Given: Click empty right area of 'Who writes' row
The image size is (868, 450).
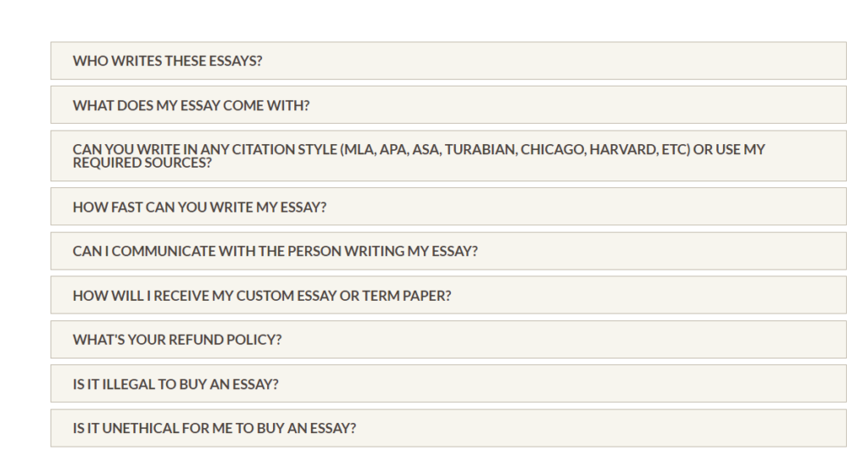Looking at the screenshot, I should pyautogui.click(x=609, y=60).
